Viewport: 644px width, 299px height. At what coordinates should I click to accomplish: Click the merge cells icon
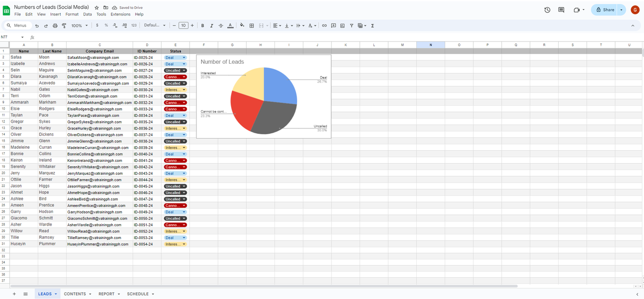pos(261,26)
